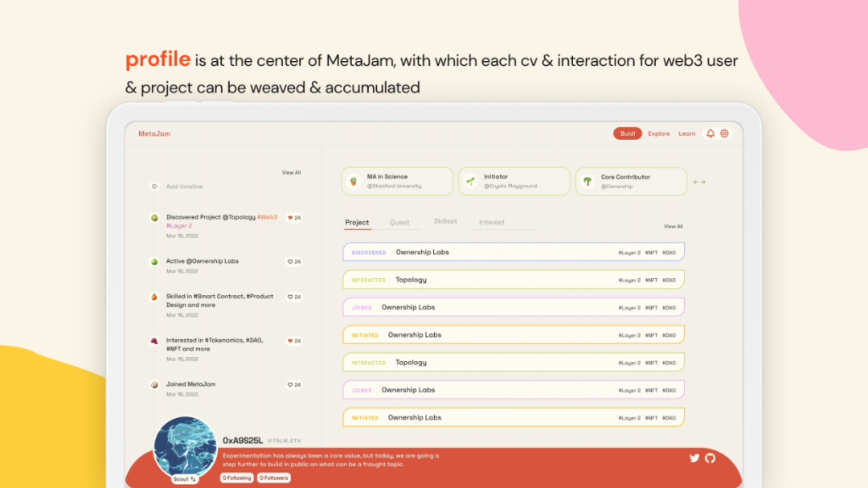Screen dimensions: 868x488
Task: Click View All above the timeline
Action: click(x=291, y=173)
